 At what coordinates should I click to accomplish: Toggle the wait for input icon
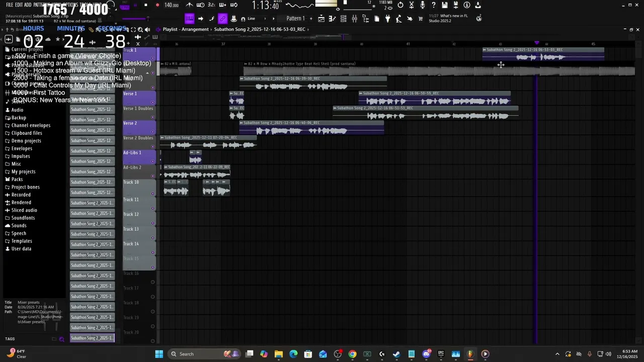[201, 5]
